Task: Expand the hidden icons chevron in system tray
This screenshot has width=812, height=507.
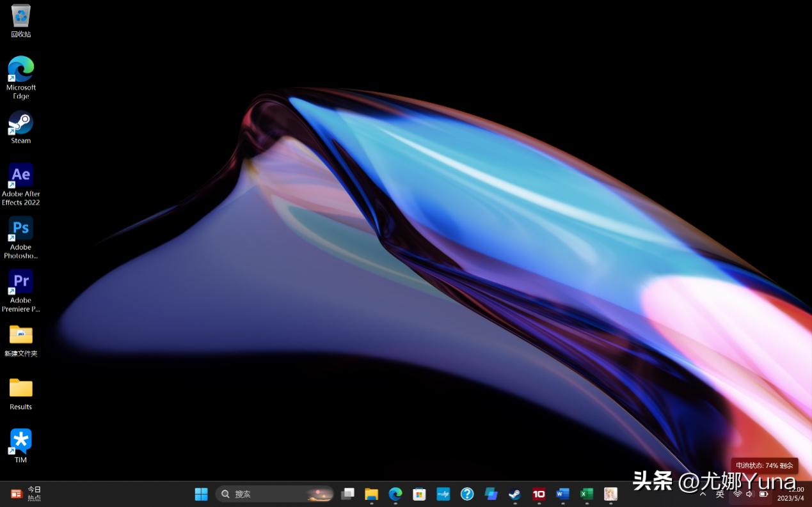Action: 703,494
